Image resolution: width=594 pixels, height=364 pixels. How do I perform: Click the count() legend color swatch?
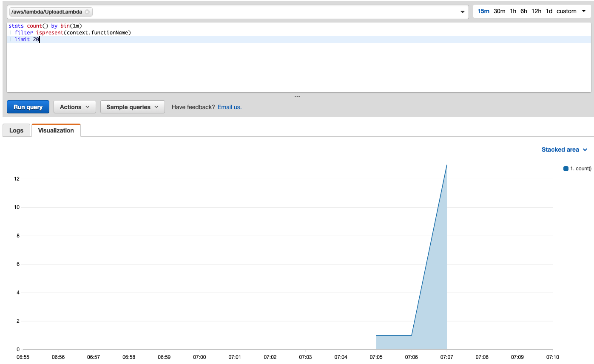tap(566, 169)
